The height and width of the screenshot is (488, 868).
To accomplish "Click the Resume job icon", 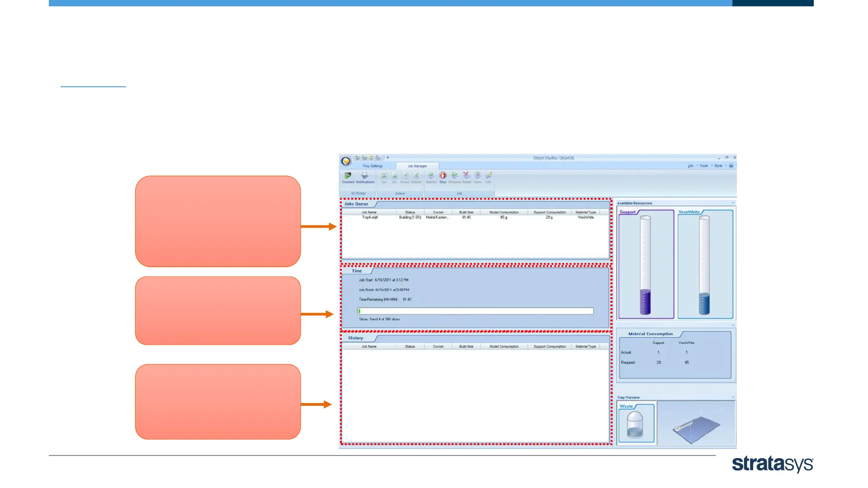I will tap(454, 176).
